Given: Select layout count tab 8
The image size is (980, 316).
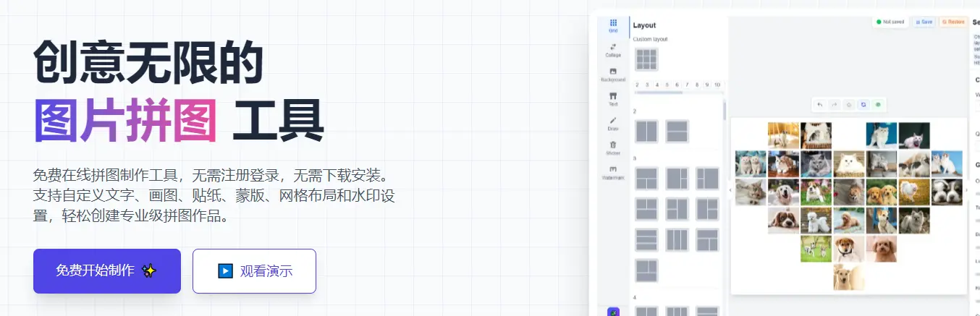Looking at the screenshot, I should click(x=697, y=85).
